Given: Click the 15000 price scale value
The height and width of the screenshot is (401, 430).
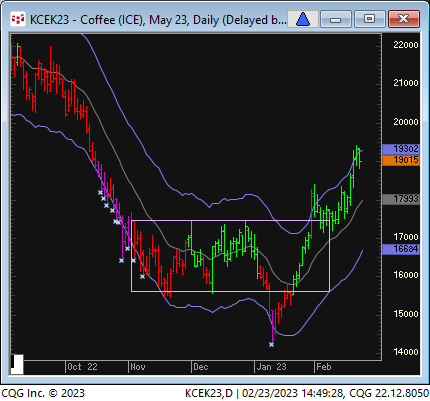Looking at the screenshot, I should (x=406, y=314).
